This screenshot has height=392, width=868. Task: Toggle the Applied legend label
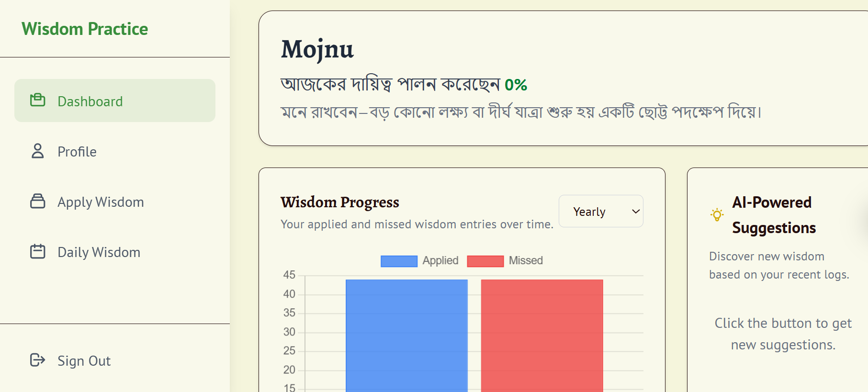point(440,261)
